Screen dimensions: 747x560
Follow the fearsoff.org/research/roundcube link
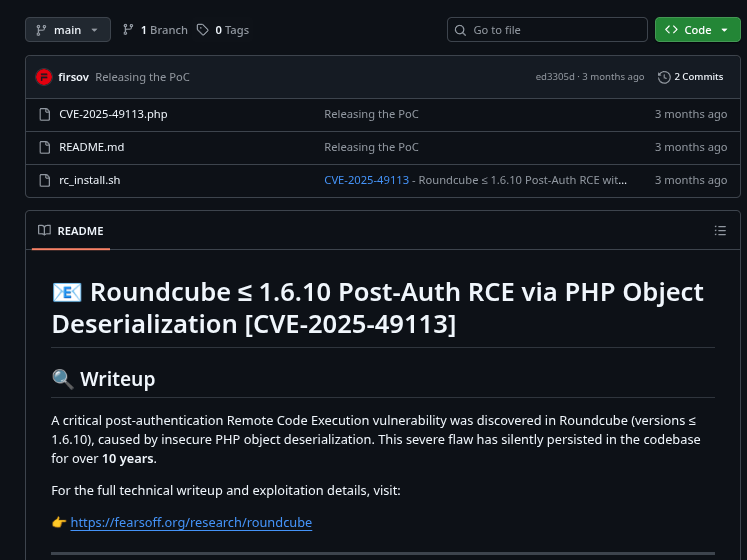point(191,522)
